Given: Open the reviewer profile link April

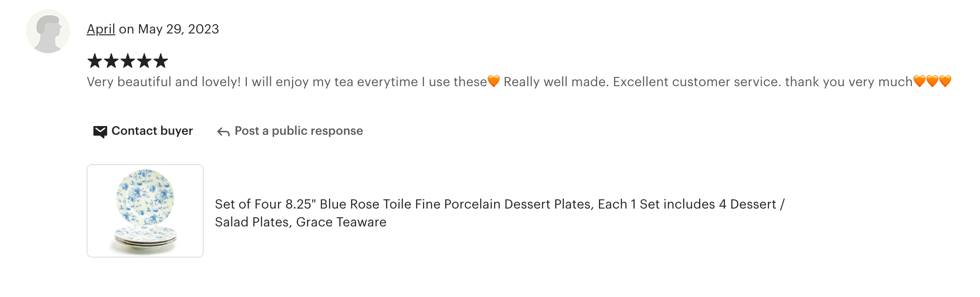Looking at the screenshot, I should click(x=101, y=29).
